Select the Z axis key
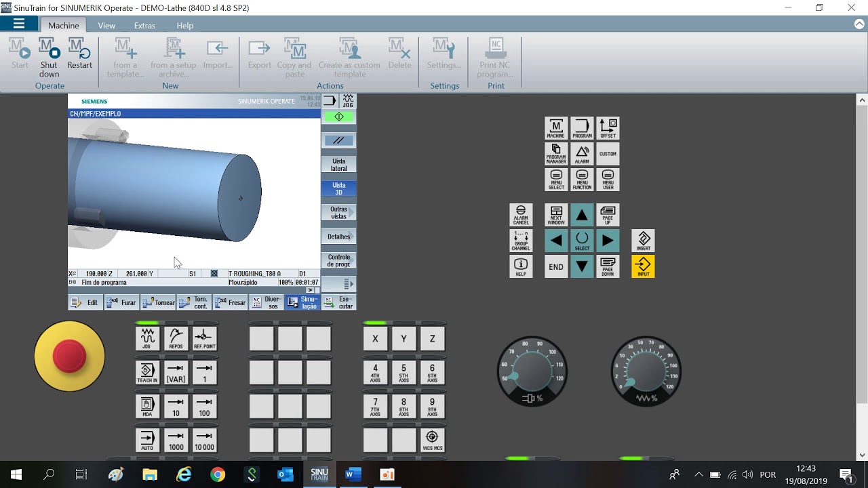868x488 pixels. (x=432, y=338)
